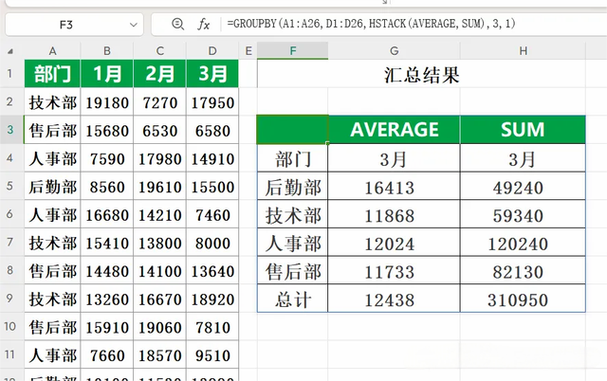
Task: Select column A header
Action: [52, 51]
